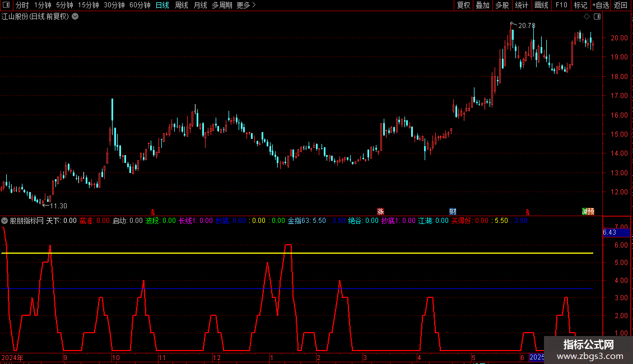
Task: Open 统计 statistics
Action: click(522, 5)
